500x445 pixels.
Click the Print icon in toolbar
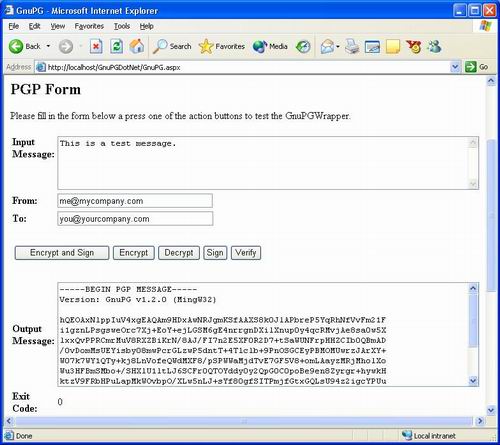click(x=352, y=46)
